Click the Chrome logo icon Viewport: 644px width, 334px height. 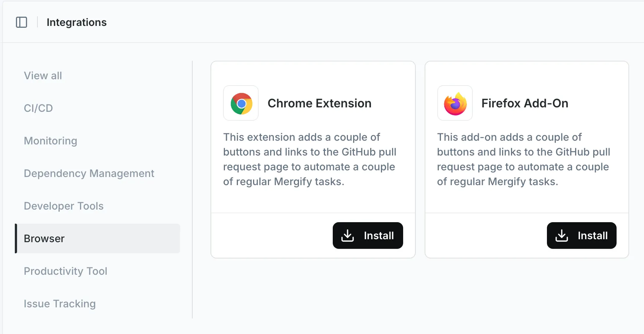click(241, 103)
